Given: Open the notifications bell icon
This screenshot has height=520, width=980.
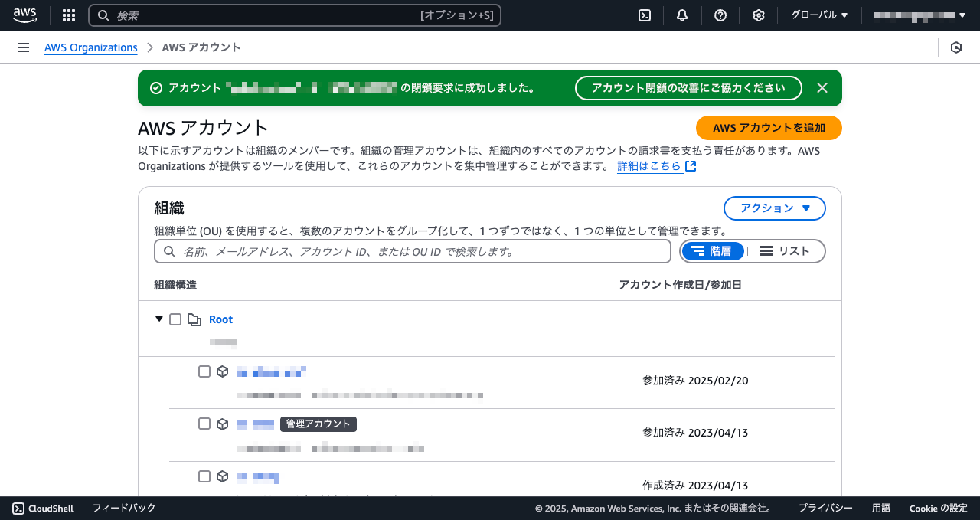Looking at the screenshot, I should coord(682,15).
